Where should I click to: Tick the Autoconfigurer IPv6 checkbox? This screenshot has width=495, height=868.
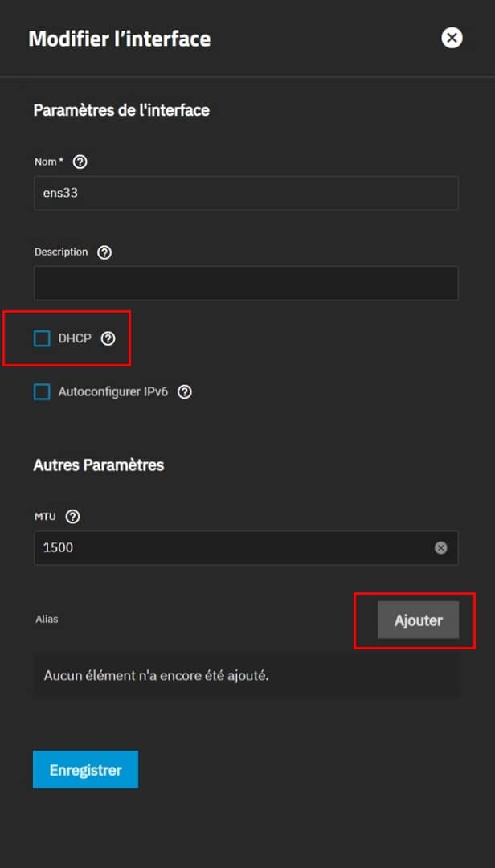click(x=42, y=392)
